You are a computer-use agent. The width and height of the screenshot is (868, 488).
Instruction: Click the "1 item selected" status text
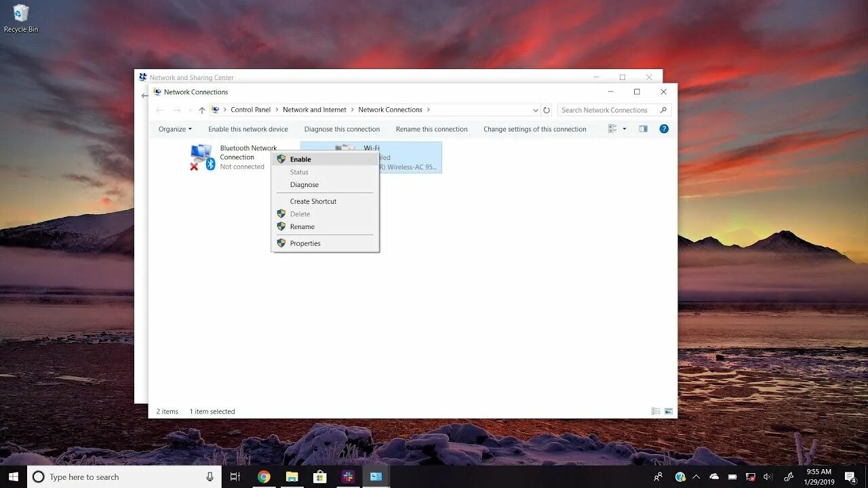(x=212, y=411)
